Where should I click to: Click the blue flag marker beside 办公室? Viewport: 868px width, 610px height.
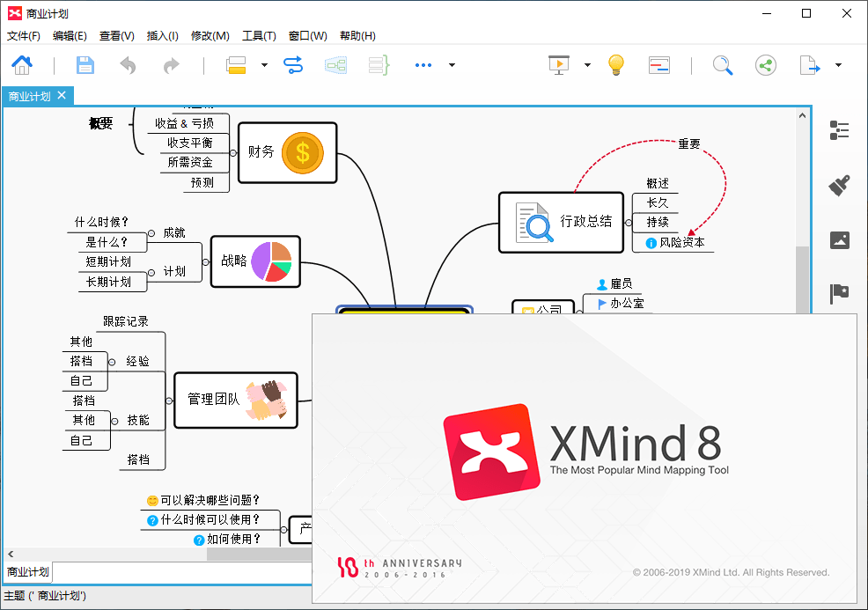pyautogui.click(x=602, y=304)
